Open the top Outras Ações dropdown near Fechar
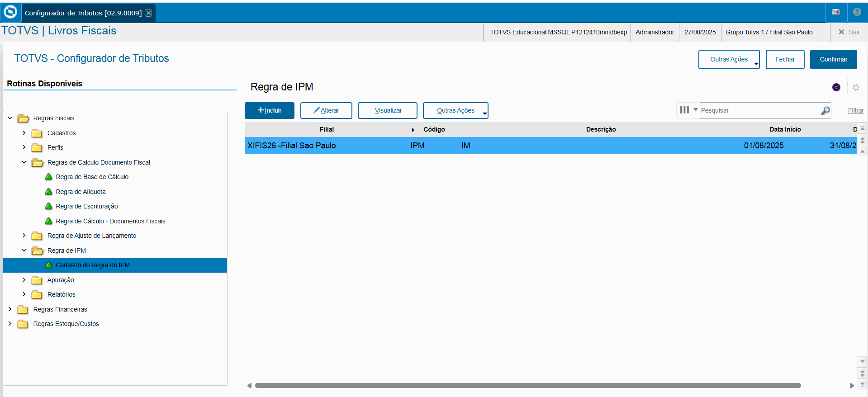The image size is (868, 397). coord(729,59)
